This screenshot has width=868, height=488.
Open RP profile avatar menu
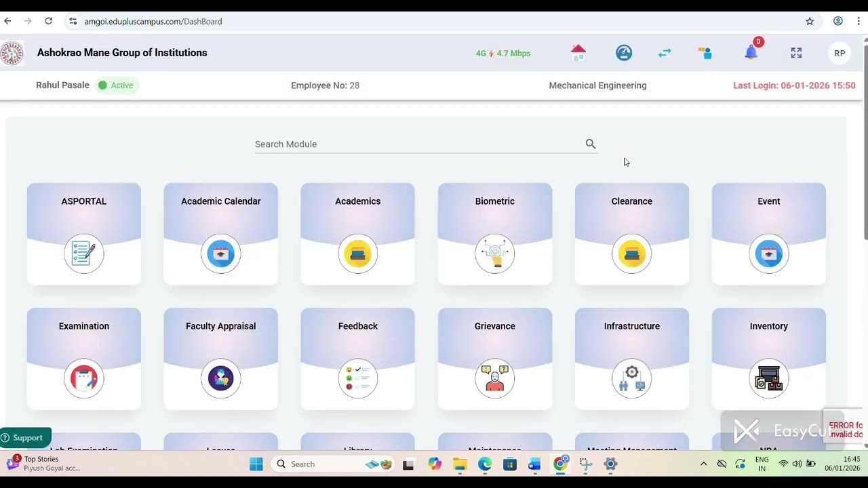pos(840,53)
